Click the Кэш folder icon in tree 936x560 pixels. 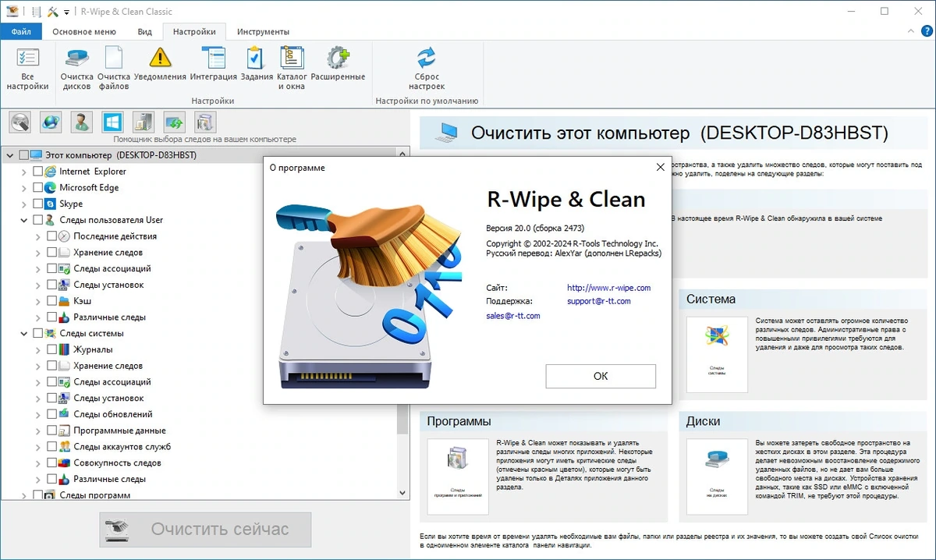[66, 301]
